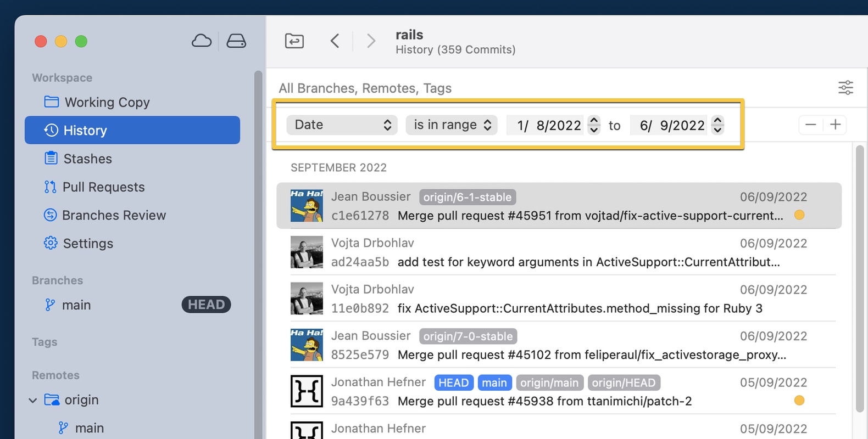
Task: Navigate back with the left chevron
Action: click(335, 41)
